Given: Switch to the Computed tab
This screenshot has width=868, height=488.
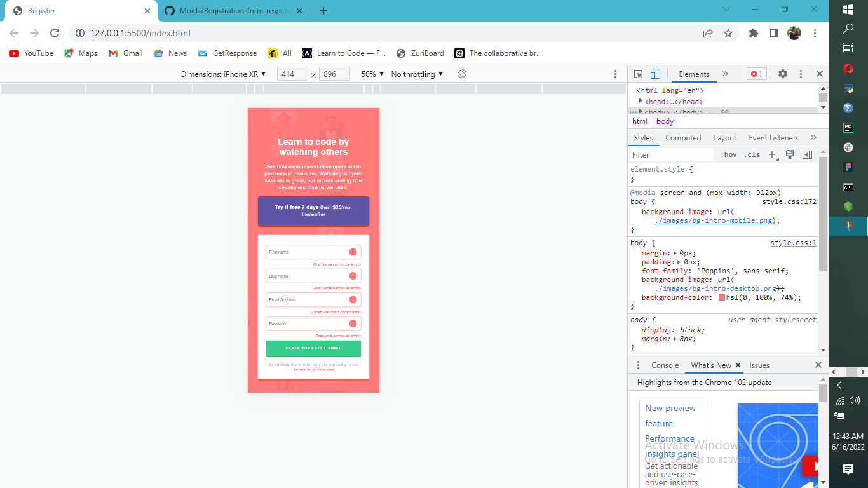Looking at the screenshot, I should tap(683, 138).
